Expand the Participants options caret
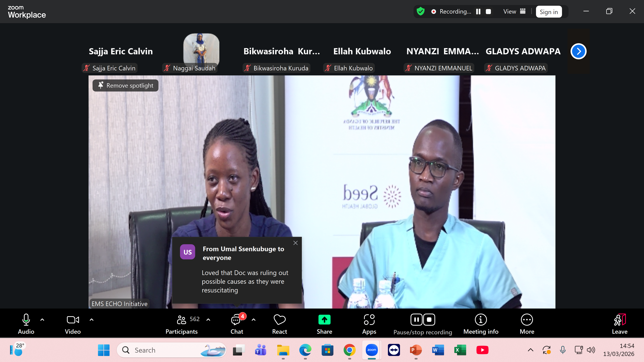The height and width of the screenshot is (362, 644). point(208,320)
